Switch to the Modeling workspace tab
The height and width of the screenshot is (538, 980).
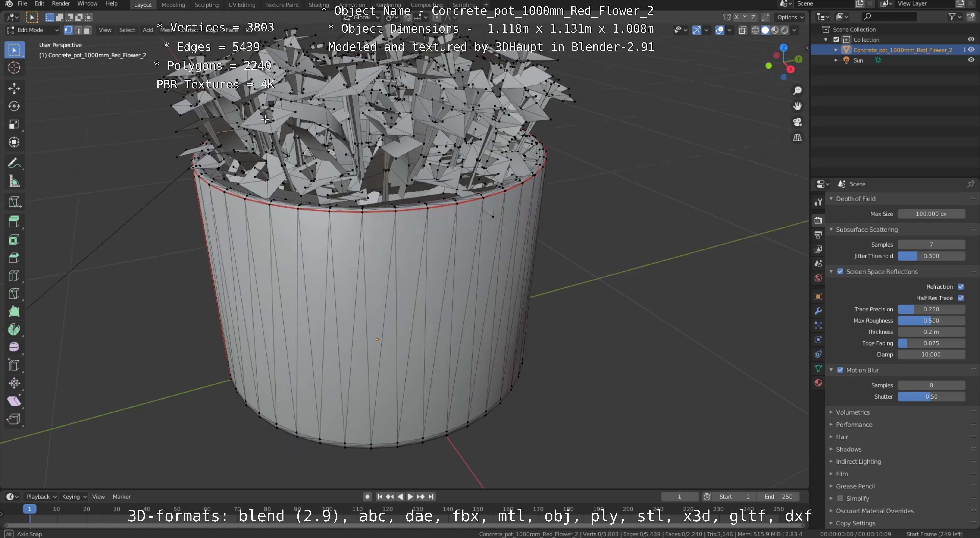[173, 5]
